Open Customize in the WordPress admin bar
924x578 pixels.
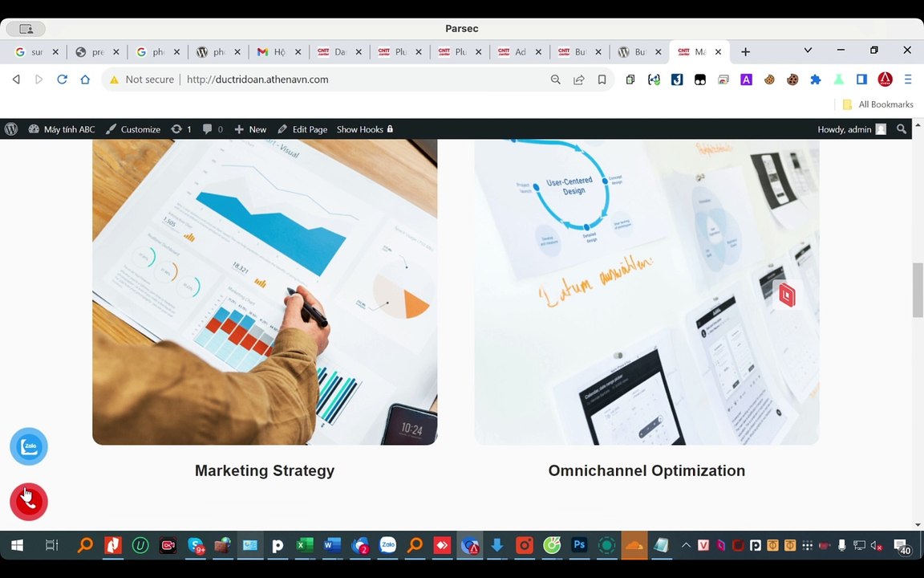(x=133, y=129)
